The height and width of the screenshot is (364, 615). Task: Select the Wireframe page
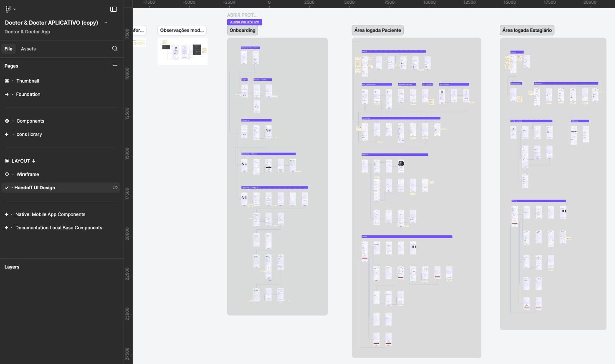28,174
